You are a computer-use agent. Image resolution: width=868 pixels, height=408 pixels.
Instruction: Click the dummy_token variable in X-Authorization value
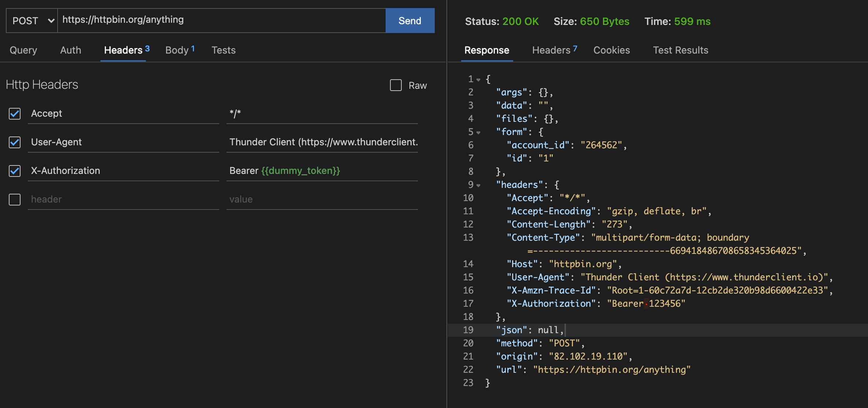click(x=301, y=171)
